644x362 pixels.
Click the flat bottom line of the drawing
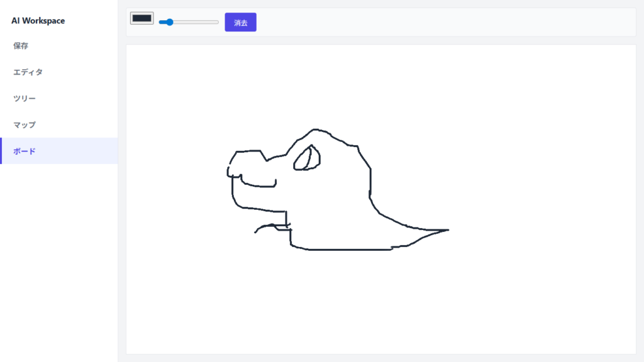pos(346,250)
